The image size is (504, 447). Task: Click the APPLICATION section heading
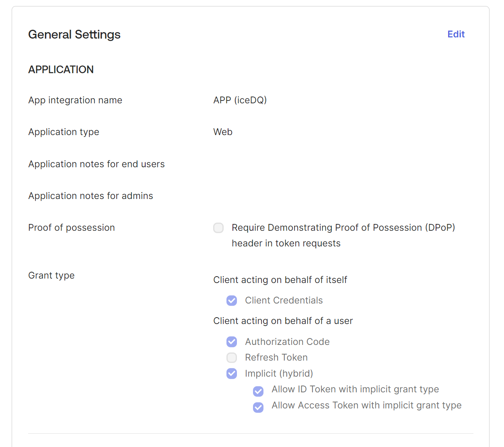coord(61,70)
